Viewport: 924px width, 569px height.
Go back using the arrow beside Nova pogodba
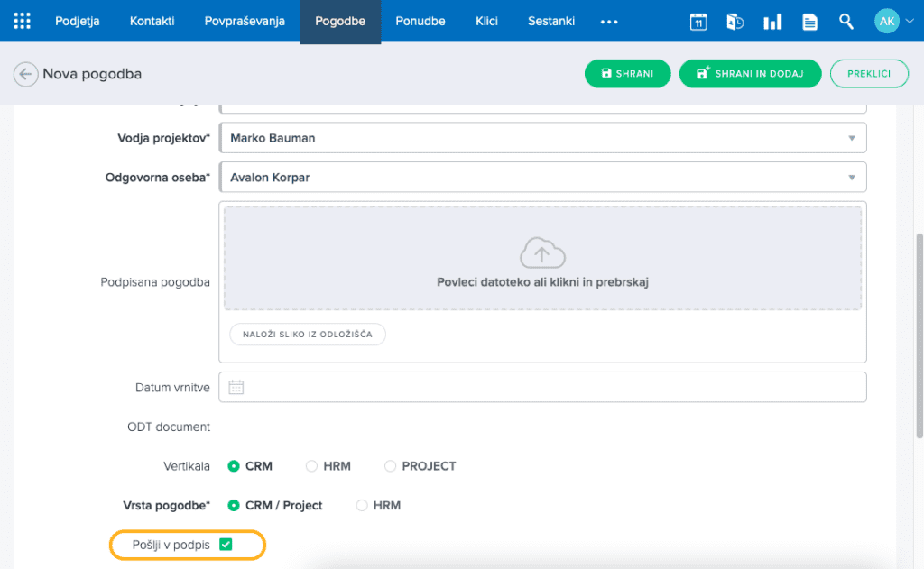[26, 74]
